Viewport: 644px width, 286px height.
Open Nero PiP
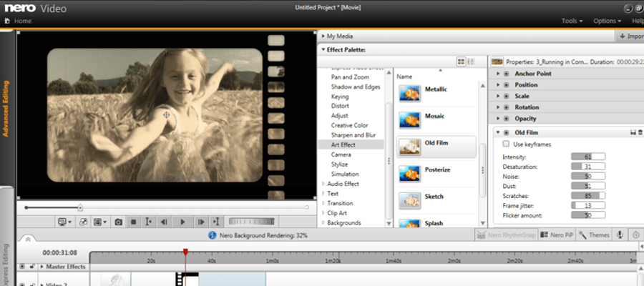557,235
